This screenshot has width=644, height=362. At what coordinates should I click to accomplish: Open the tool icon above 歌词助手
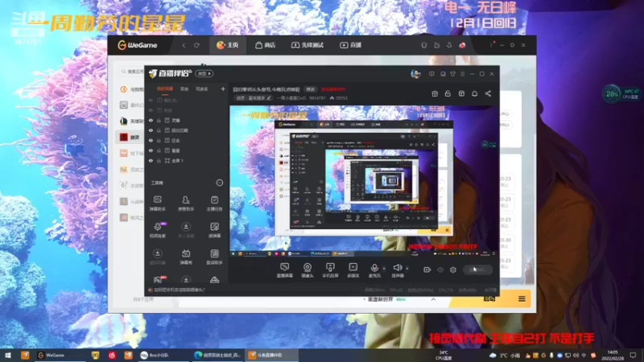click(214, 230)
